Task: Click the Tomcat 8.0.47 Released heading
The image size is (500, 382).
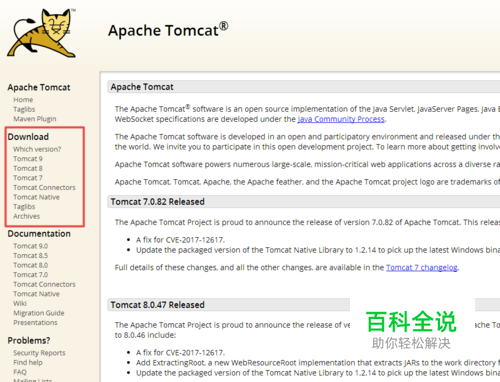Action: coord(157,305)
